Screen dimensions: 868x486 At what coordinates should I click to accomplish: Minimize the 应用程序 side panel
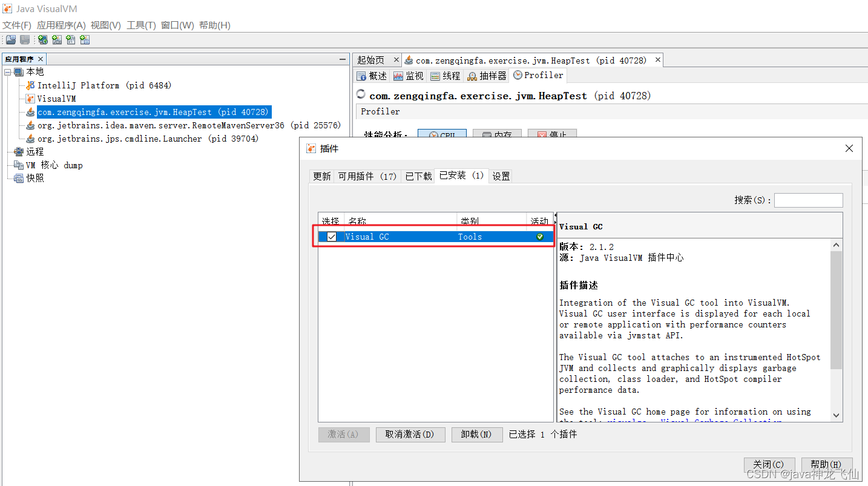pos(342,59)
